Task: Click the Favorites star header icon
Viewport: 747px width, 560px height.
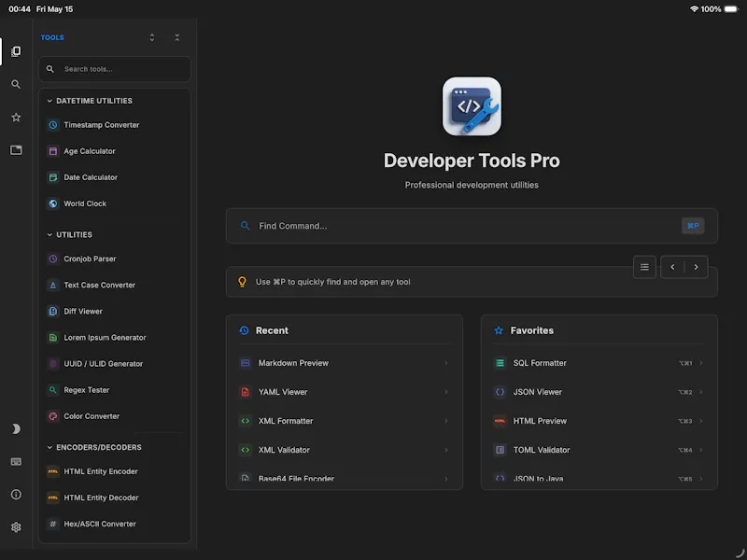Action: click(x=499, y=330)
